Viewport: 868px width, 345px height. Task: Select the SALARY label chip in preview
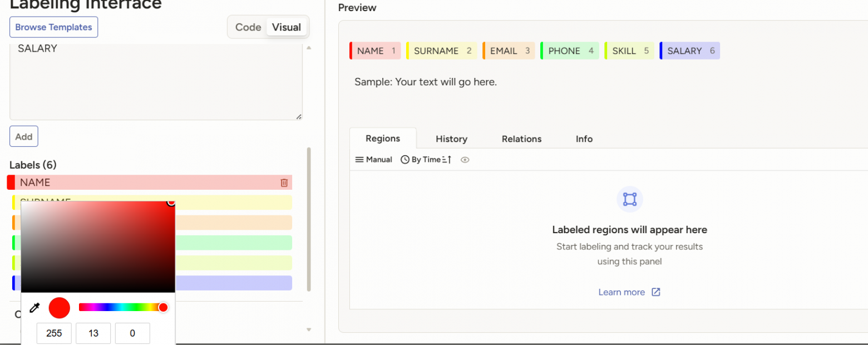coord(690,51)
